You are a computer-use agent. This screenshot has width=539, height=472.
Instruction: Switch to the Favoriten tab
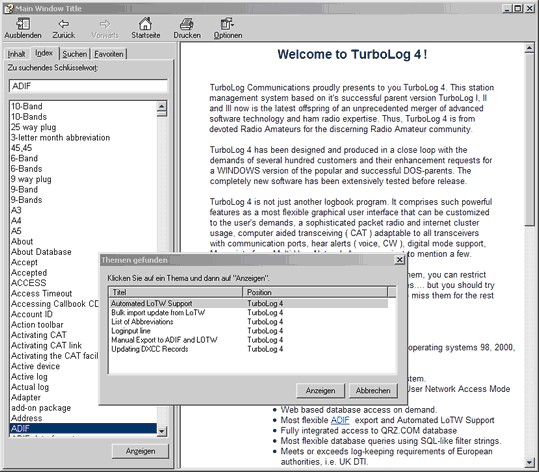(x=109, y=54)
